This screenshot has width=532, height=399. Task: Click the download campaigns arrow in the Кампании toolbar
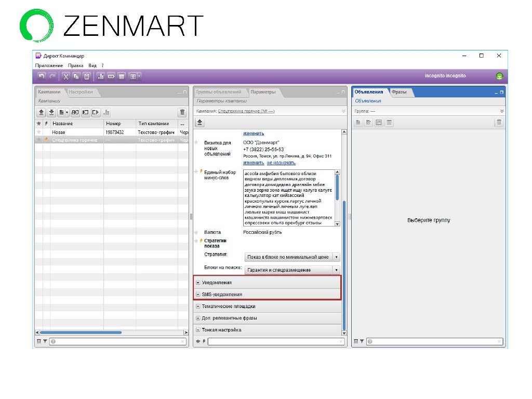51,112
